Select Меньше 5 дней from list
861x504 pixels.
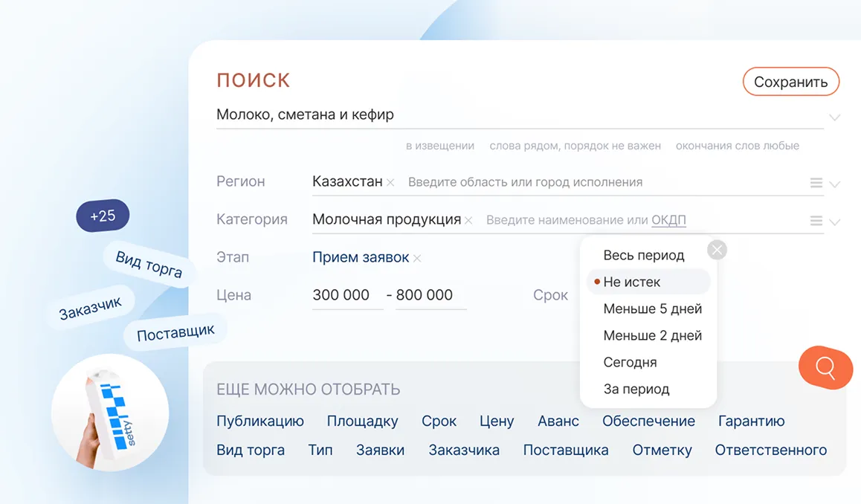(x=652, y=308)
